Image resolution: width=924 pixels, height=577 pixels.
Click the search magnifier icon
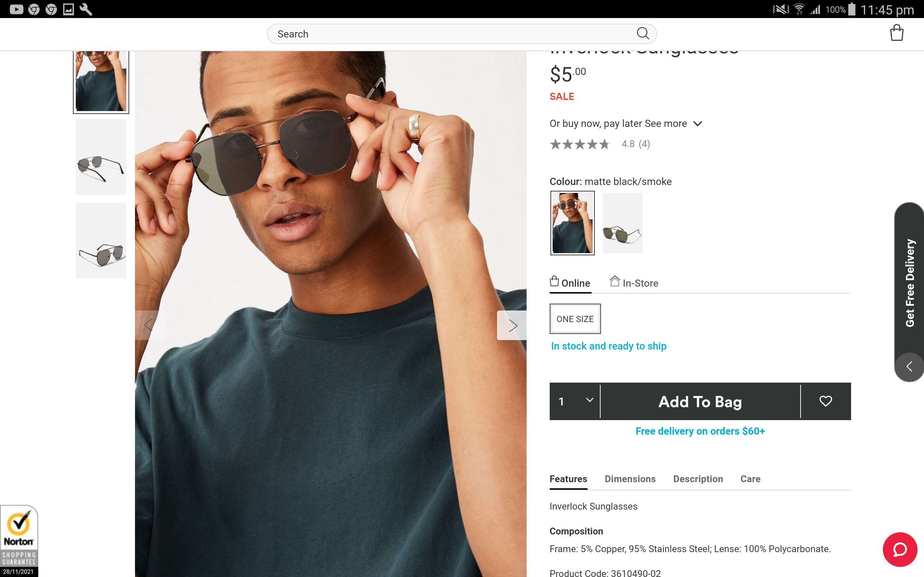pyautogui.click(x=642, y=34)
